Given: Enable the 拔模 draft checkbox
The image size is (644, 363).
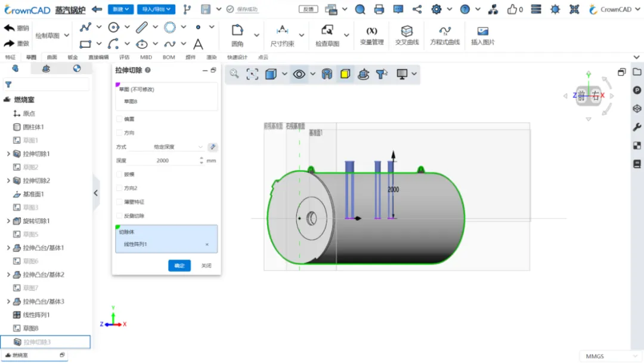Looking at the screenshot, I should click(119, 174).
